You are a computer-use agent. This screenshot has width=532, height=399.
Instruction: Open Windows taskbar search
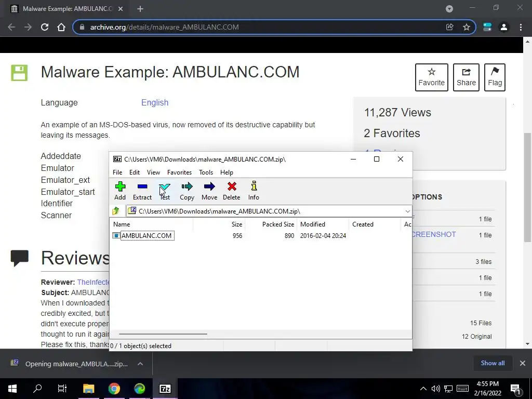[37, 389]
